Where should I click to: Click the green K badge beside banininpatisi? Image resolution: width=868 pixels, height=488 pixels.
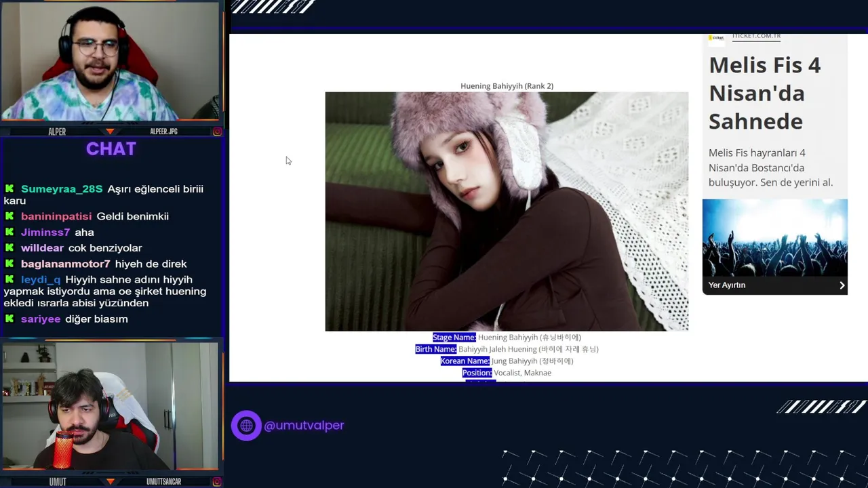pyautogui.click(x=9, y=216)
